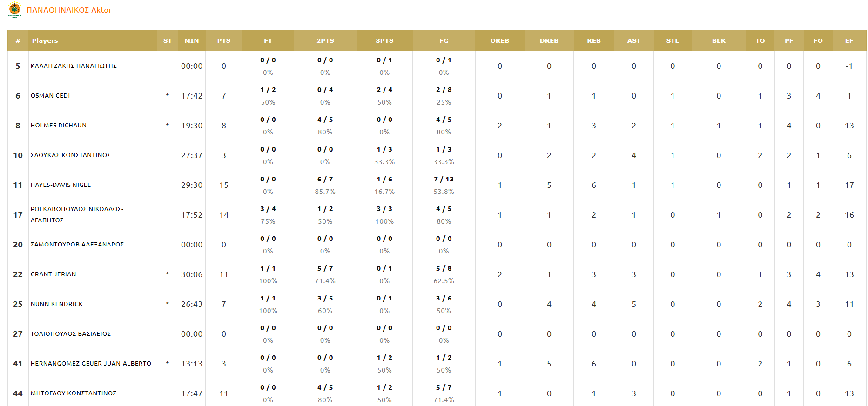Click the MIN column header
Screen dimensions: 868x406
[192, 41]
